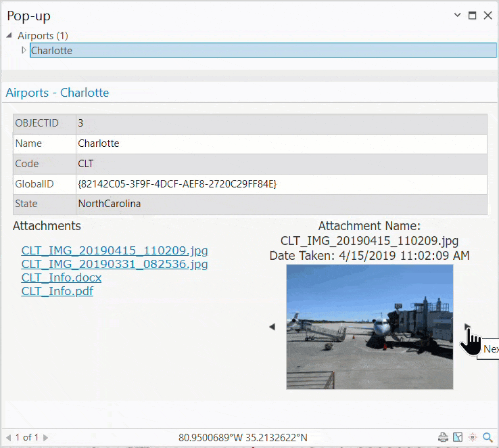Click the Code field label
The image size is (499, 448).
coord(27,164)
